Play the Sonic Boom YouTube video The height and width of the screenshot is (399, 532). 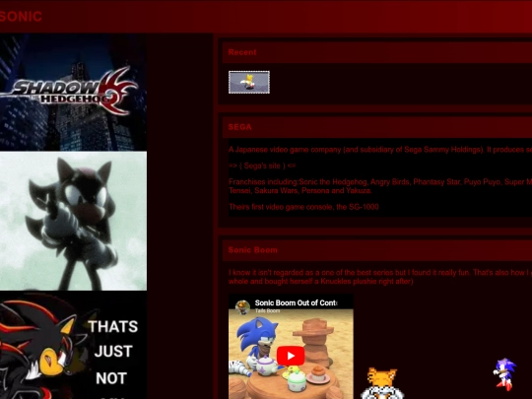(x=291, y=356)
